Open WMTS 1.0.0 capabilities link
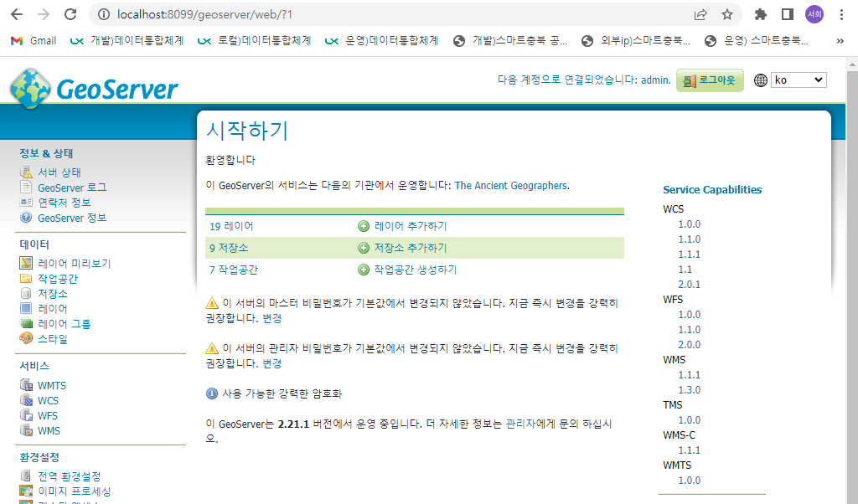This screenshot has height=504, width=858. pyautogui.click(x=689, y=480)
